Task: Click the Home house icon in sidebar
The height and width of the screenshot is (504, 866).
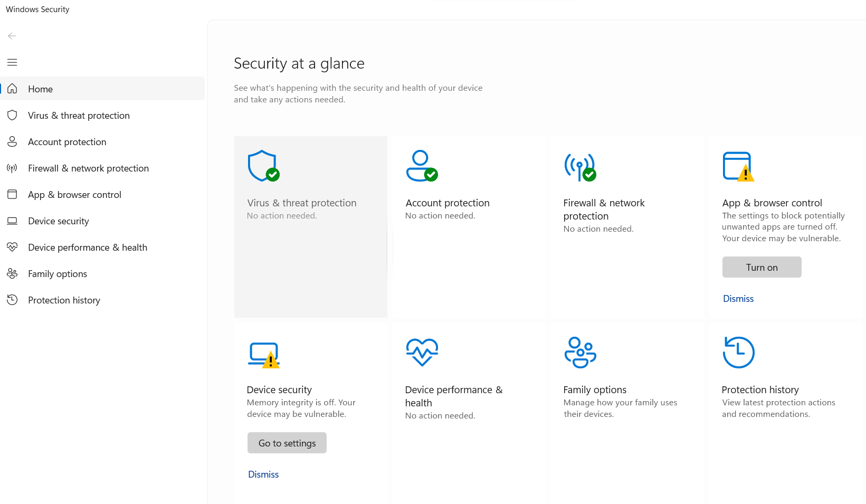Action: (12, 89)
